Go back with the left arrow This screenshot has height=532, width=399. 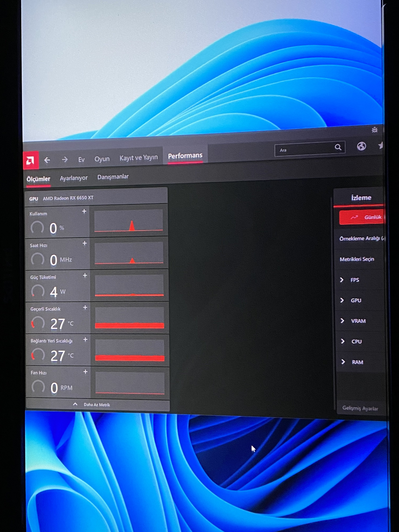pos(47,160)
